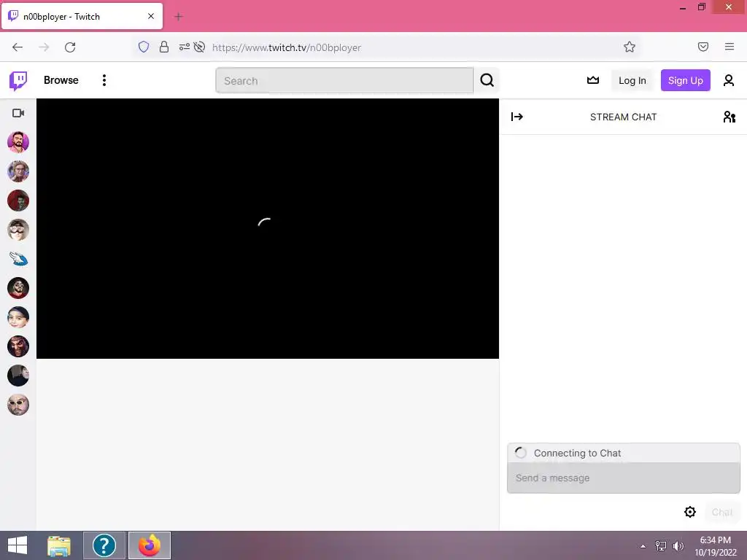Click the autoplay blocked icon in address bar

tap(200, 47)
